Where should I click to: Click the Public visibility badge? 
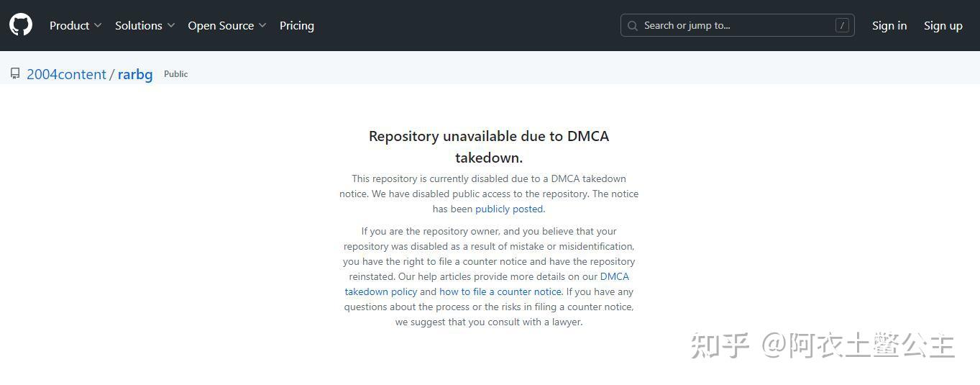[175, 74]
